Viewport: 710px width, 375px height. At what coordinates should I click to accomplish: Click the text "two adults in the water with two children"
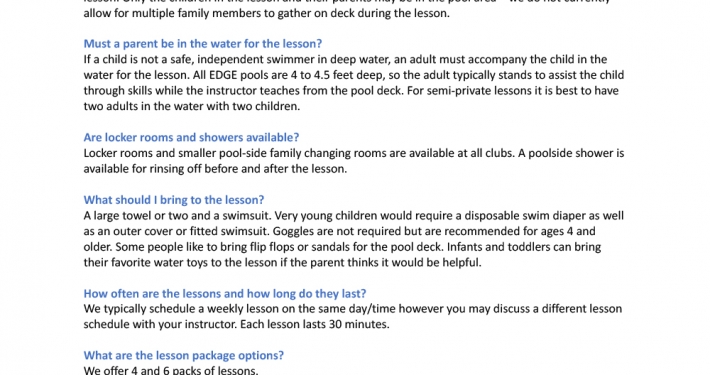click(x=192, y=106)
